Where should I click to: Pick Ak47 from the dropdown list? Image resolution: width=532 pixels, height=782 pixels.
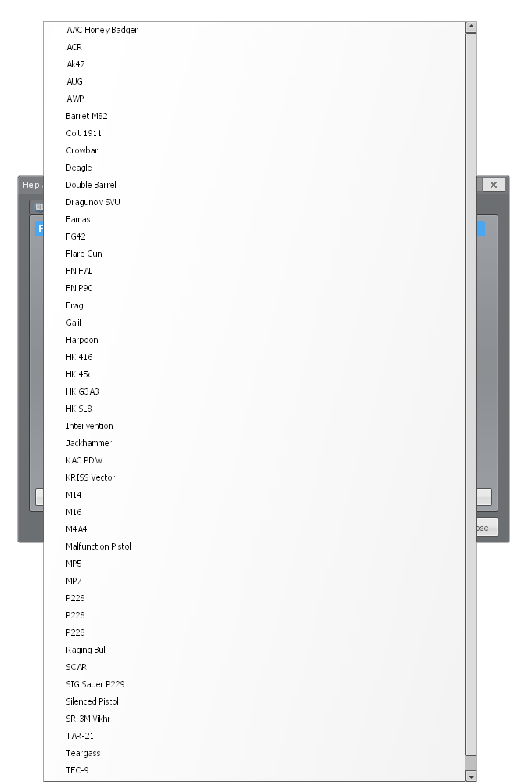point(254,64)
